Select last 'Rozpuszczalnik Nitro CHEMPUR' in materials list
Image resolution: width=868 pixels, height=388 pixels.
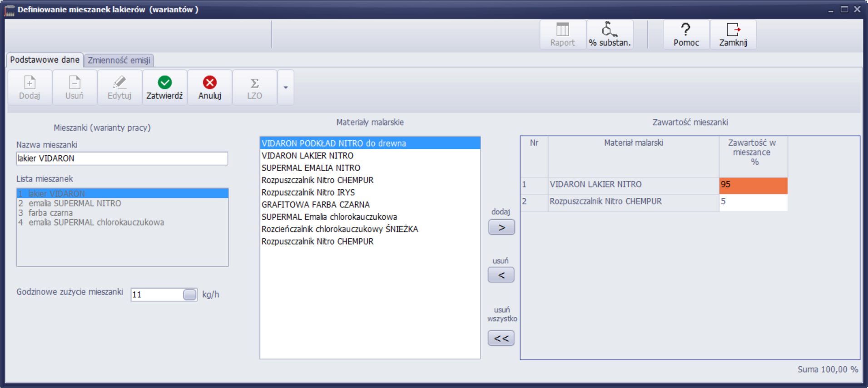(370, 241)
